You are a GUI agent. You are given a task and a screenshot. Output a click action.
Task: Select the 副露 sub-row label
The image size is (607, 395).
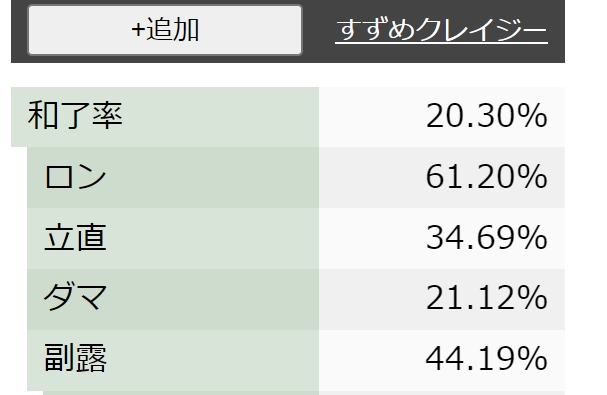pos(75,359)
